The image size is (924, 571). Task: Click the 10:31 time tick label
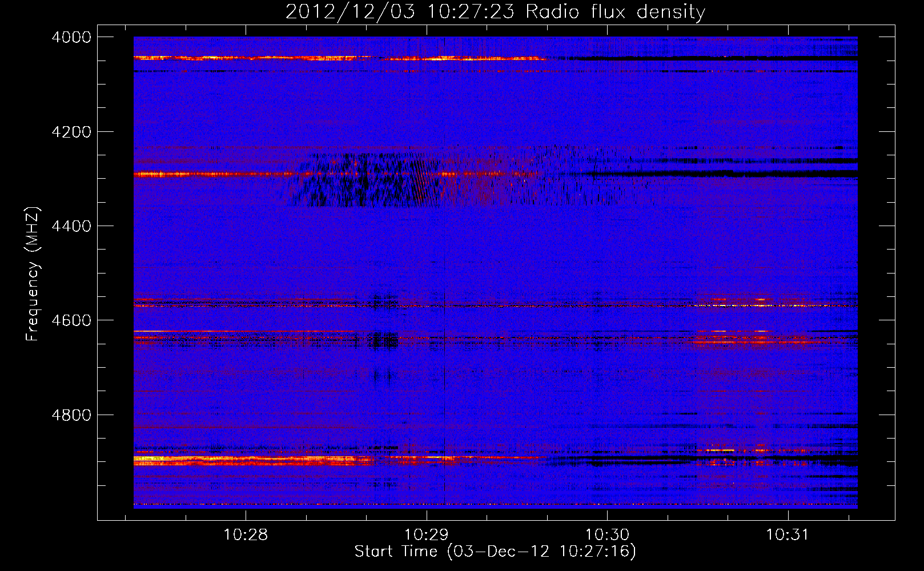pyautogui.click(x=788, y=535)
